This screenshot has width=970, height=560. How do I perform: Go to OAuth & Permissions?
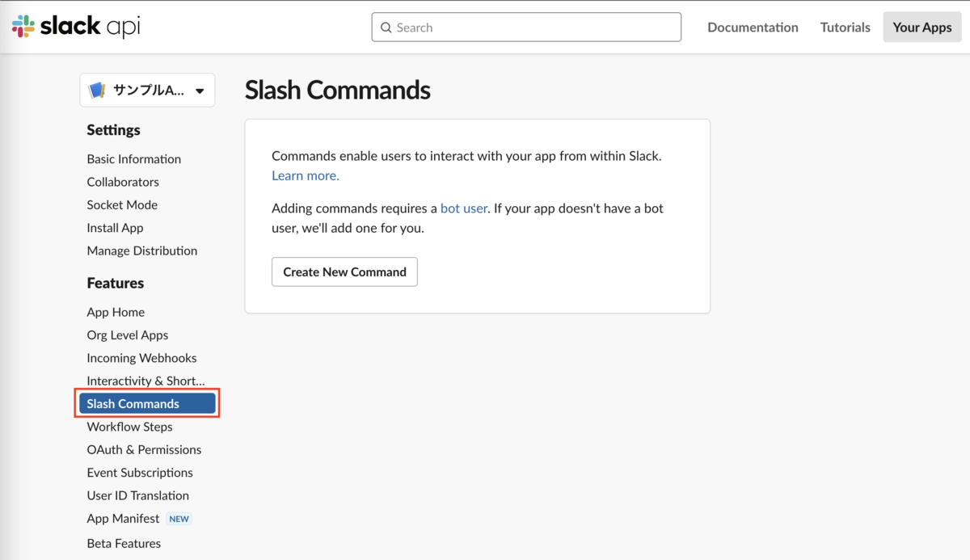(144, 449)
